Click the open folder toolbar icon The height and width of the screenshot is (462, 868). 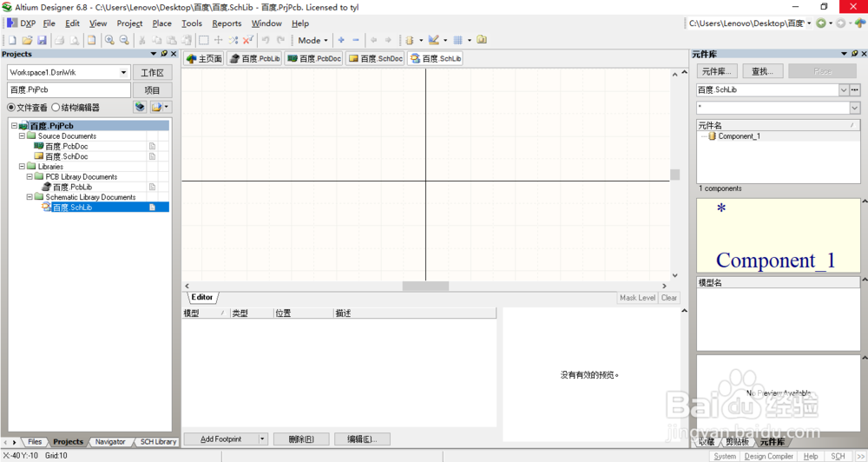click(27, 40)
